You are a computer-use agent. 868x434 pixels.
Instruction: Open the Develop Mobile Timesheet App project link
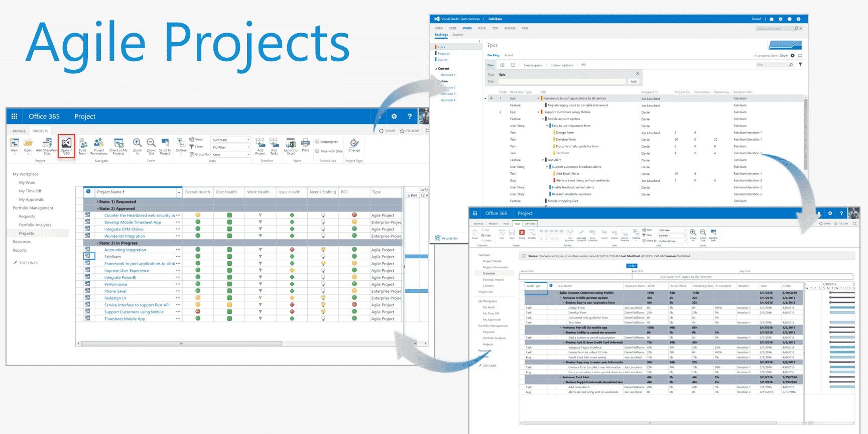(133, 223)
